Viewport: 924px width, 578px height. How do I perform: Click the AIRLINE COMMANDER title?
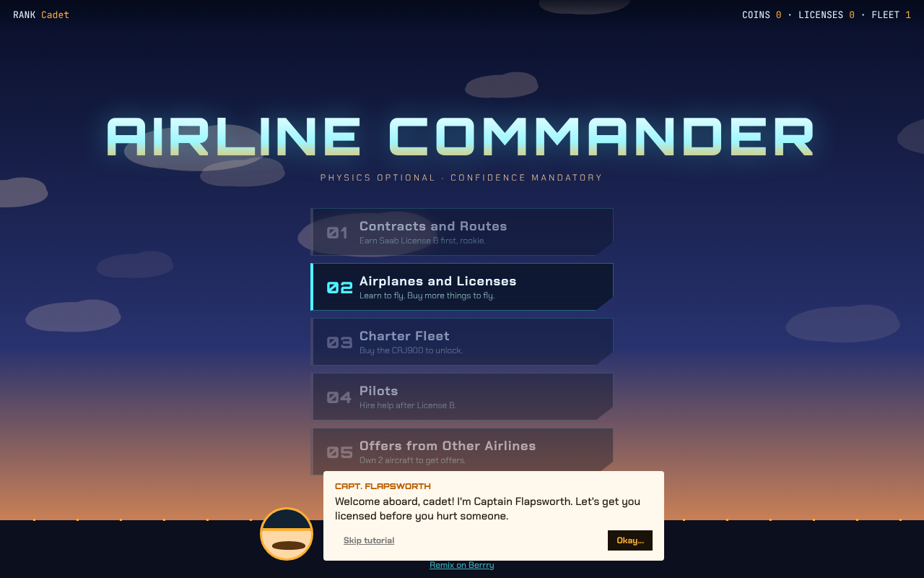click(461, 137)
